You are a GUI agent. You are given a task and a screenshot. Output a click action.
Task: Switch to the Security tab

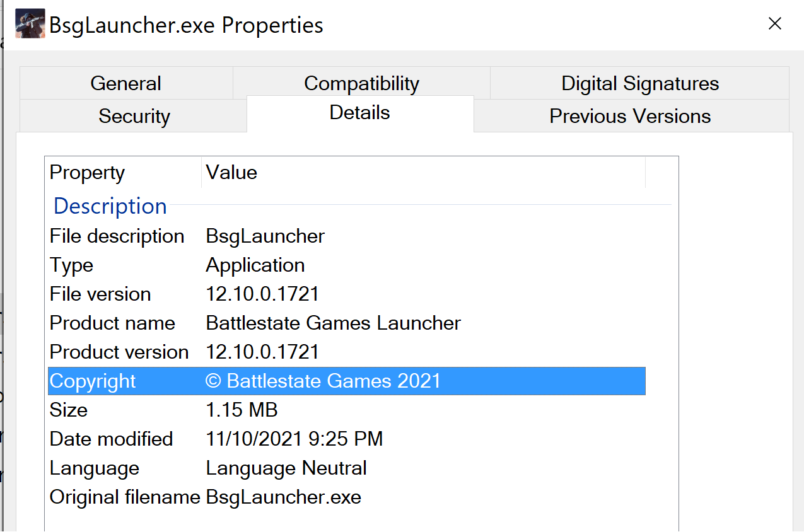pos(134,116)
